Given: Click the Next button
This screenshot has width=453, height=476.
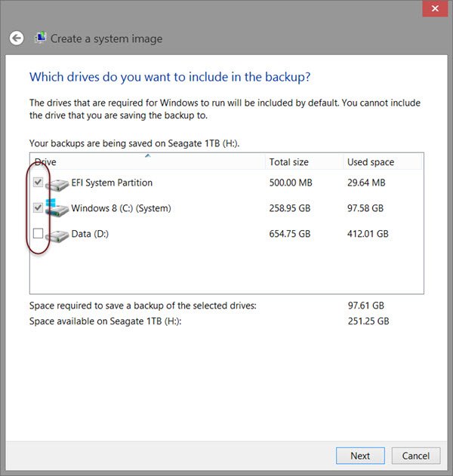Looking at the screenshot, I should click(360, 456).
